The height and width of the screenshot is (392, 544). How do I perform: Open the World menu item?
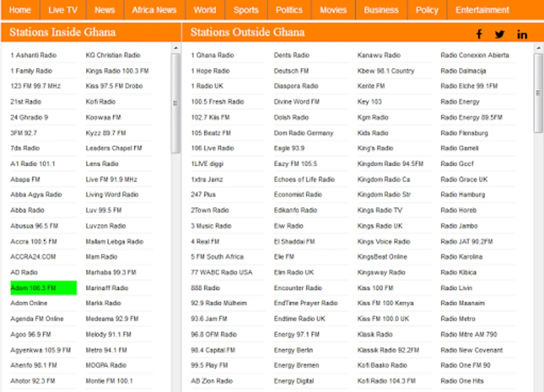tap(205, 10)
